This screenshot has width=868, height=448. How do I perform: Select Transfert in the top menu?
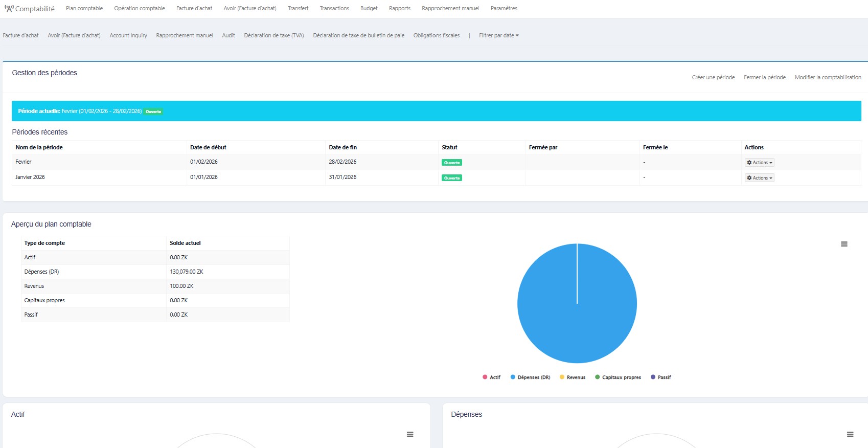(x=298, y=9)
